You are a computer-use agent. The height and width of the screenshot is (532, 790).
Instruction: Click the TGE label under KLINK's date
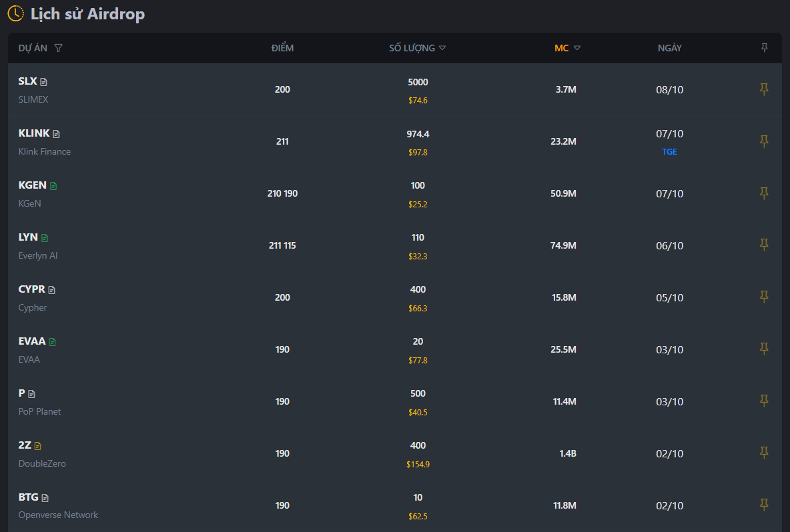(x=669, y=151)
